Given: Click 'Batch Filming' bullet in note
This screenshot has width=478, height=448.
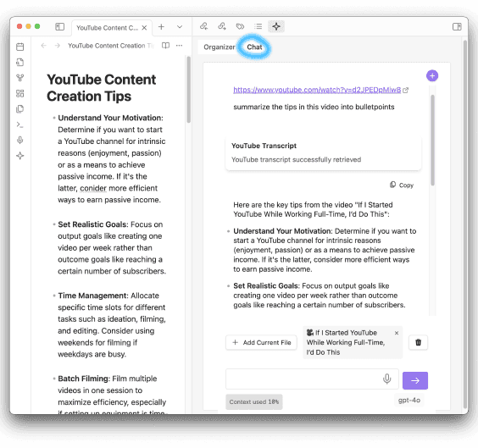Looking at the screenshot, I should (84, 379).
